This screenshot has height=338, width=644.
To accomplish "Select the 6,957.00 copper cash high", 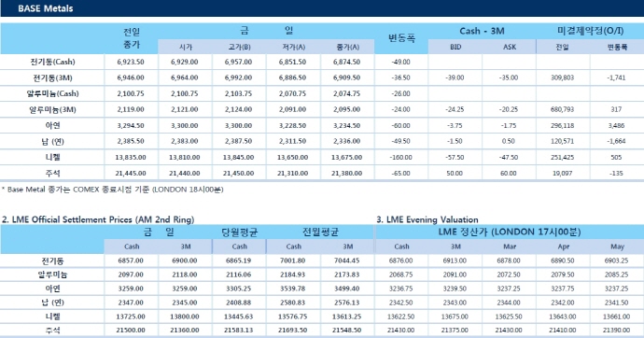I will pyautogui.click(x=239, y=62).
